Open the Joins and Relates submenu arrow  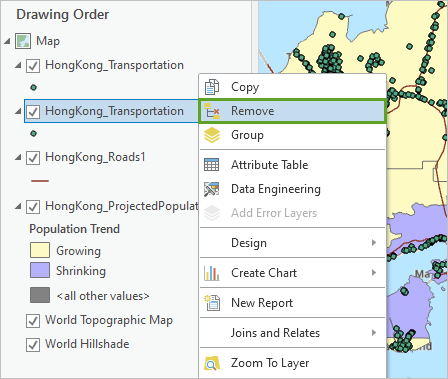tap(374, 333)
